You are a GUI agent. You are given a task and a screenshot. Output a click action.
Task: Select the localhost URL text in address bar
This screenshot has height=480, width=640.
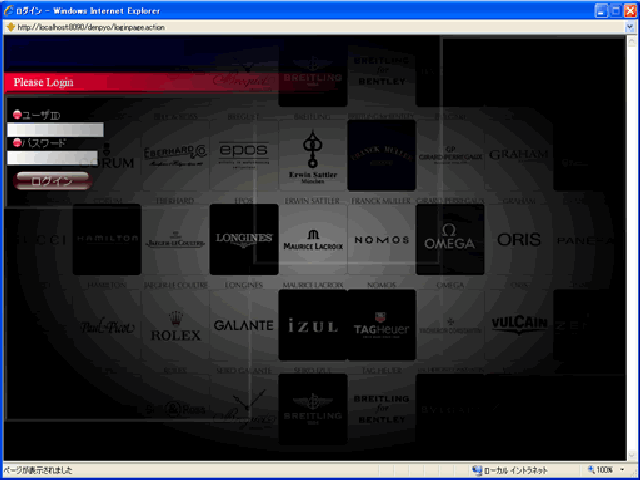[x=91, y=28]
